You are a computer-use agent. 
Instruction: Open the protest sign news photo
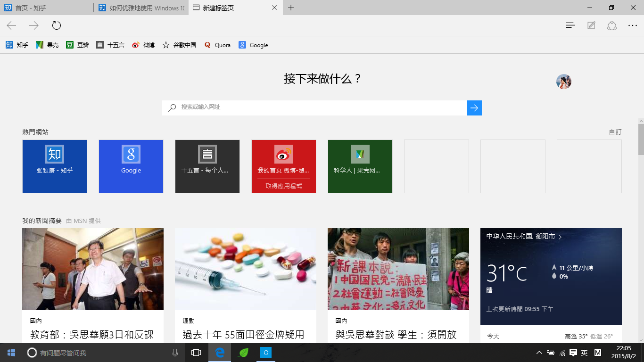[x=398, y=269]
